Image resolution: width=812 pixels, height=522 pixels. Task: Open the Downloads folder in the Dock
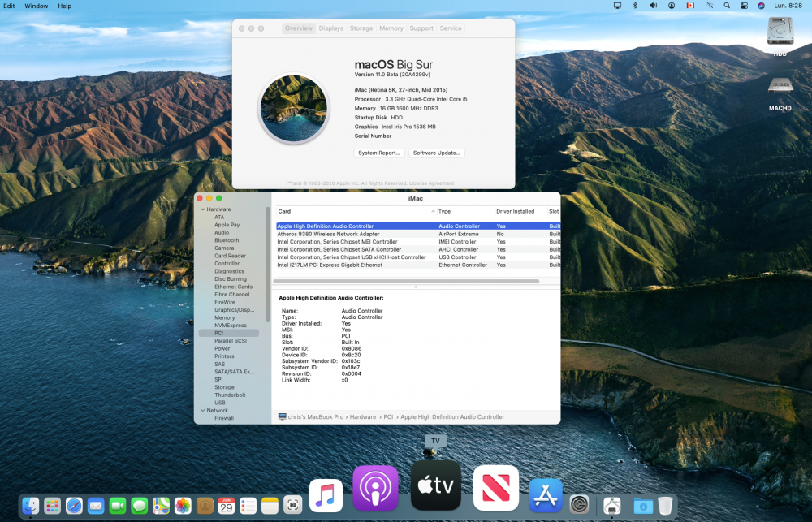[643, 506]
